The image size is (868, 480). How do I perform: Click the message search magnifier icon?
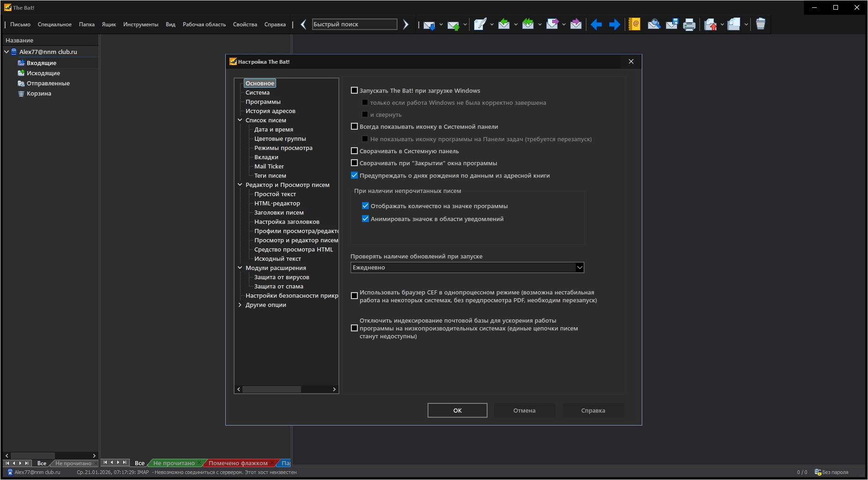coord(653,24)
